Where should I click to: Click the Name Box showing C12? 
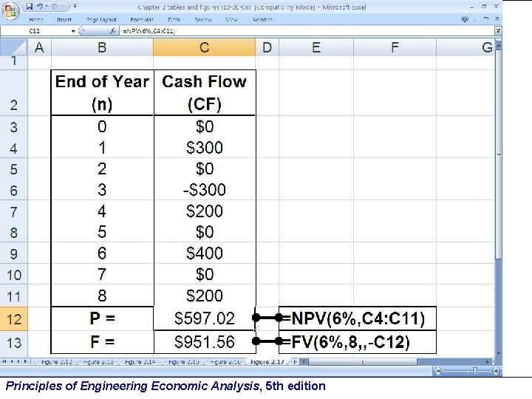(x=35, y=31)
